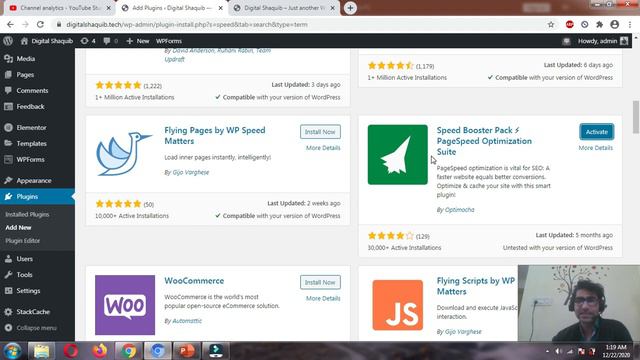Screen dimensions: 640x360
Task: Open Flying Pages by WP Speed Matters title
Action: pos(215,136)
